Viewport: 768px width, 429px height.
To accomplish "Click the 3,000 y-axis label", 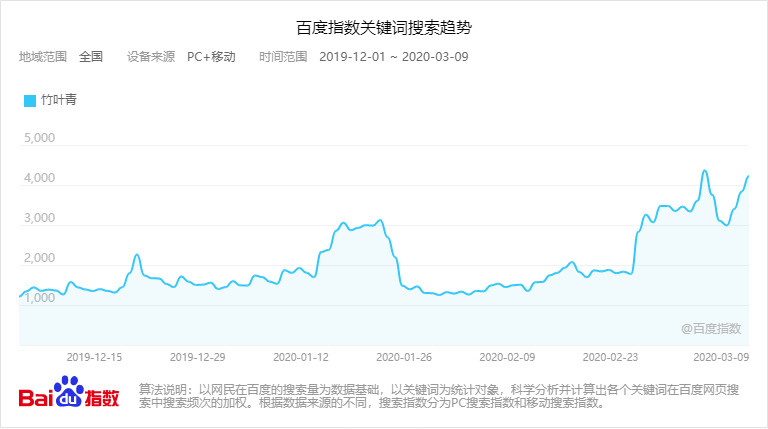I will [40, 218].
